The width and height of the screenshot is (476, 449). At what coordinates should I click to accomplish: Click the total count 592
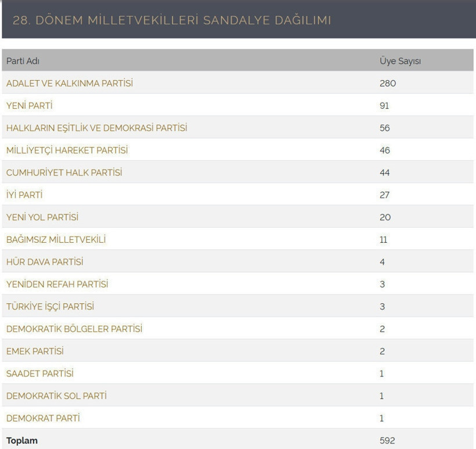tap(387, 440)
